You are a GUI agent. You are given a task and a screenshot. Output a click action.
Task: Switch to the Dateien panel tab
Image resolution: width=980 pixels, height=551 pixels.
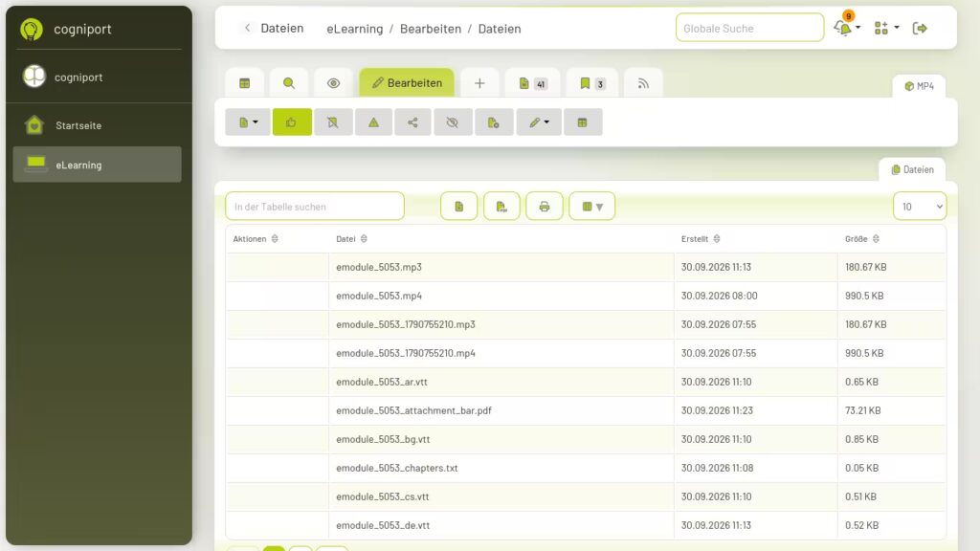coord(912,170)
